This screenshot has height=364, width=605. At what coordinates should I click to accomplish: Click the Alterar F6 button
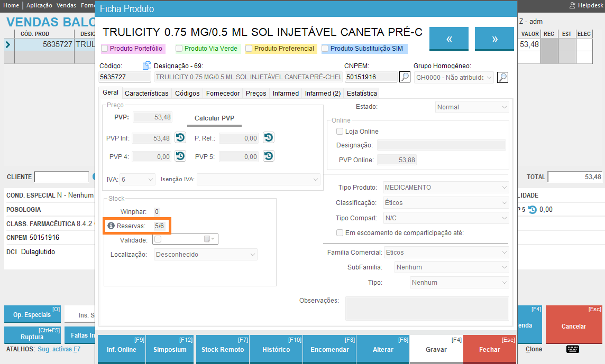[383, 349]
